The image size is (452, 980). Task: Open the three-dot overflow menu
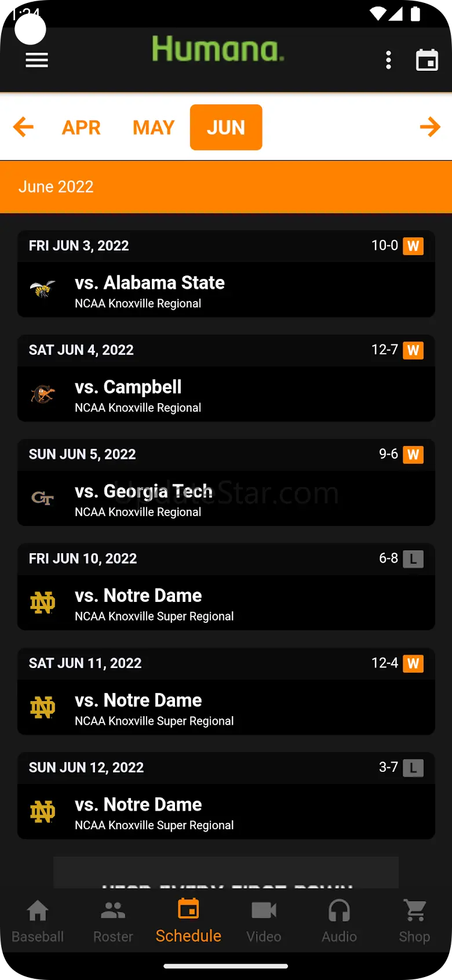click(x=388, y=60)
